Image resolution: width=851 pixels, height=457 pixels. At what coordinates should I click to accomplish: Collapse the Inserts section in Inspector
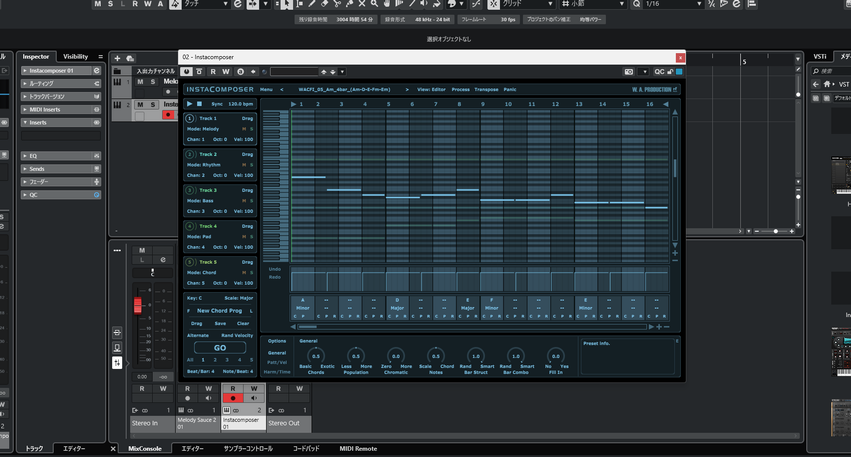pos(60,123)
